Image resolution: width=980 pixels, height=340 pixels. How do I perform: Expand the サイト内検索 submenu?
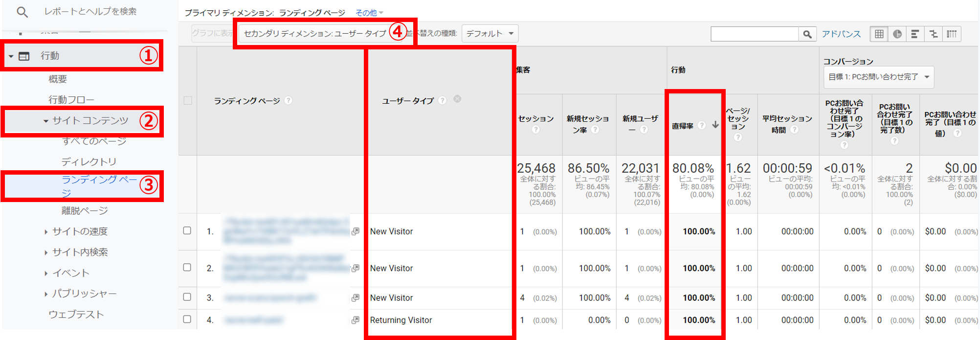coord(46,252)
